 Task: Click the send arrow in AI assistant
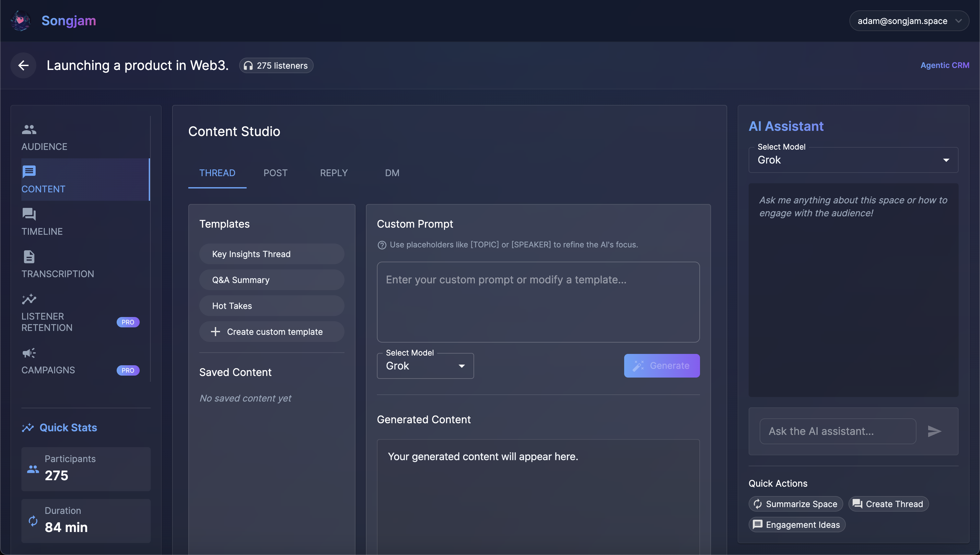(934, 431)
